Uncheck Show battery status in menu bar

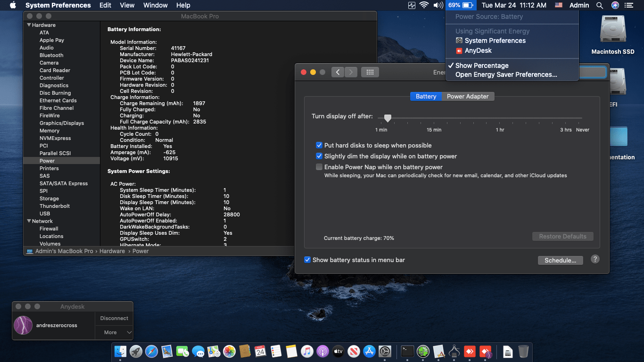(x=307, y=260)
